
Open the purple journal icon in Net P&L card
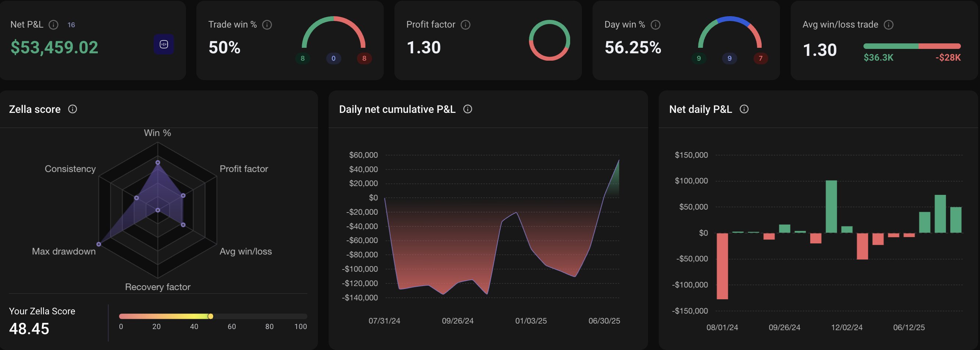164,44
